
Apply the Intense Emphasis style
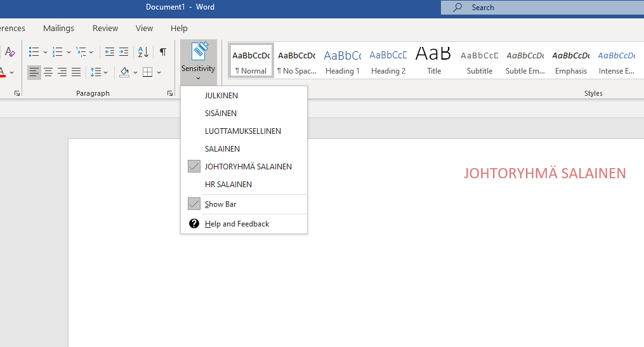point(617,61)
